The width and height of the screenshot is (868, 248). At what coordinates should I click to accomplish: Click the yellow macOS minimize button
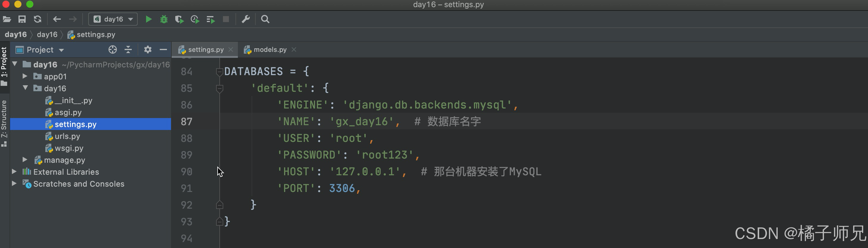pos(18,4)
